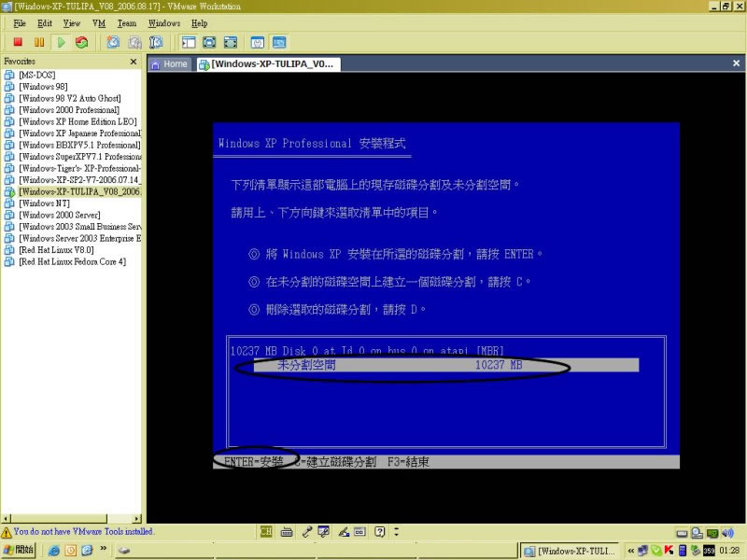Click the sound device status icon
Screen dimensions: 747x560
point(727,533)
